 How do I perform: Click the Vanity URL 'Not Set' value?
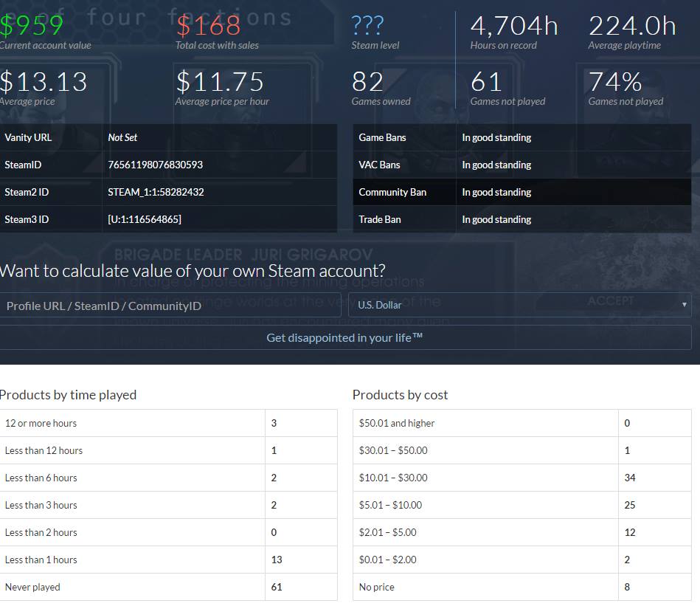pos(122,137)
